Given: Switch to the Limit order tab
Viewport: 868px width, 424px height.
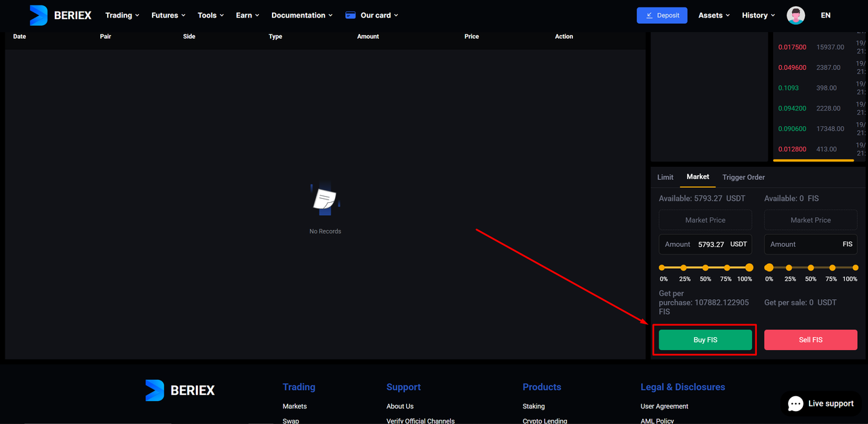Looking at the screenshot, I should pyautogui.click(x=665, y=177).
